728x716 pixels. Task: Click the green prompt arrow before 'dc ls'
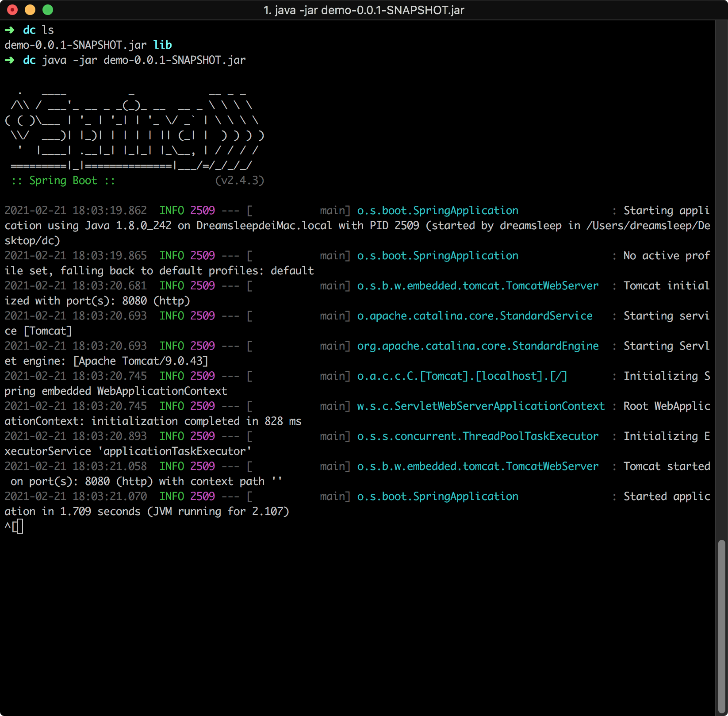[x=9, y=30]
